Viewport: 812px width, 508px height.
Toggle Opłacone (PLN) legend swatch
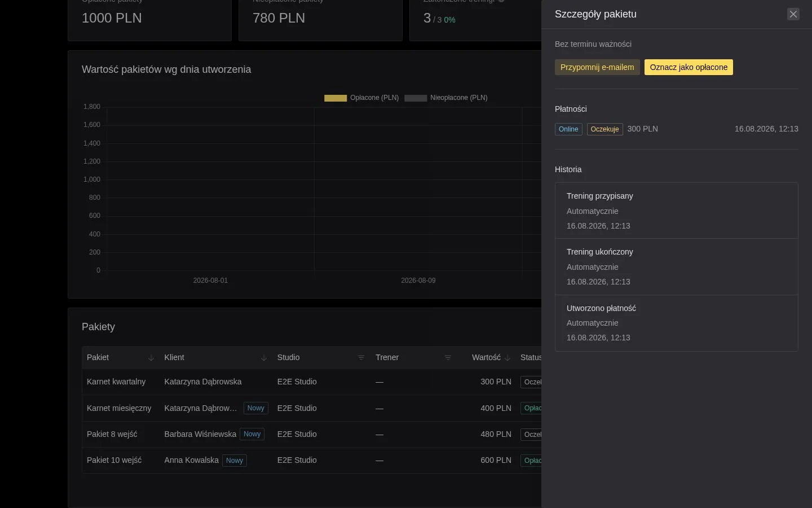336,98
